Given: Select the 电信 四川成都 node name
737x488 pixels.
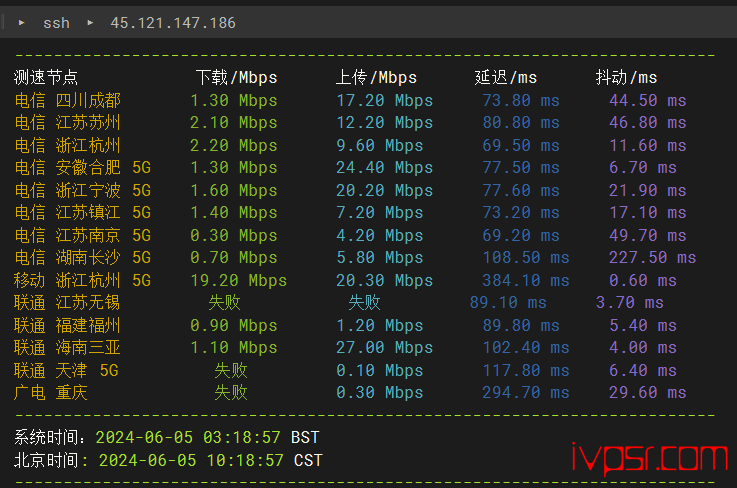Looking at the screenshot, I should 67,100.
